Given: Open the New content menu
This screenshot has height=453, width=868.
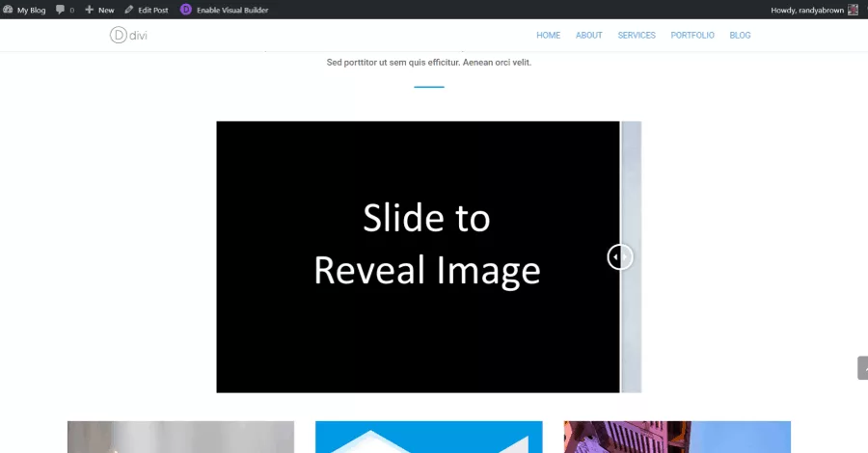Looking at the screenshot, I should [99, 10].
